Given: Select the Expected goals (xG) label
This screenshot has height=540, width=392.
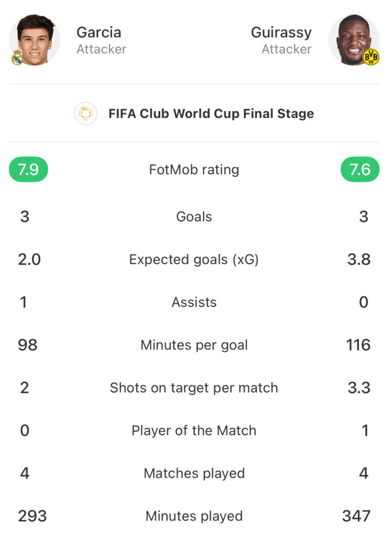Looking at the screenshot, I should [194, 259].
